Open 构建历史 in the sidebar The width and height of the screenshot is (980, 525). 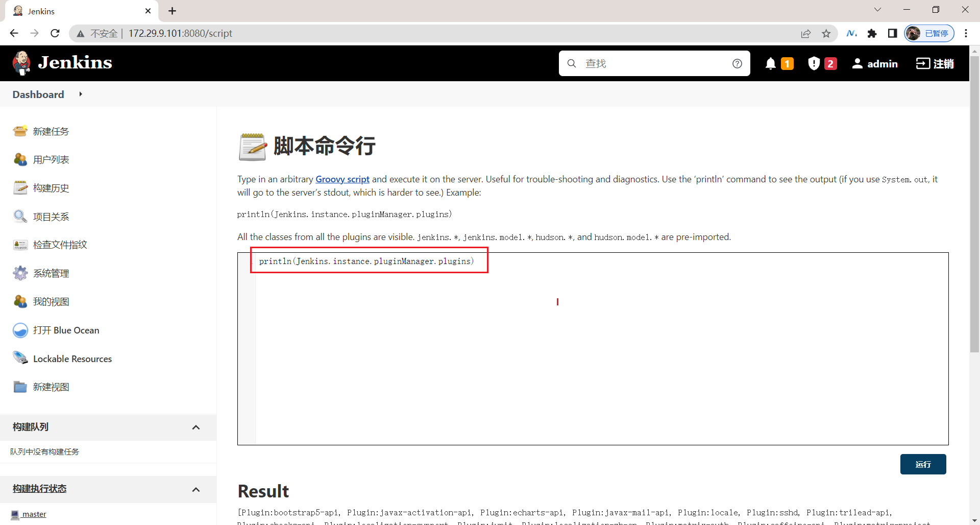(51, 188)
